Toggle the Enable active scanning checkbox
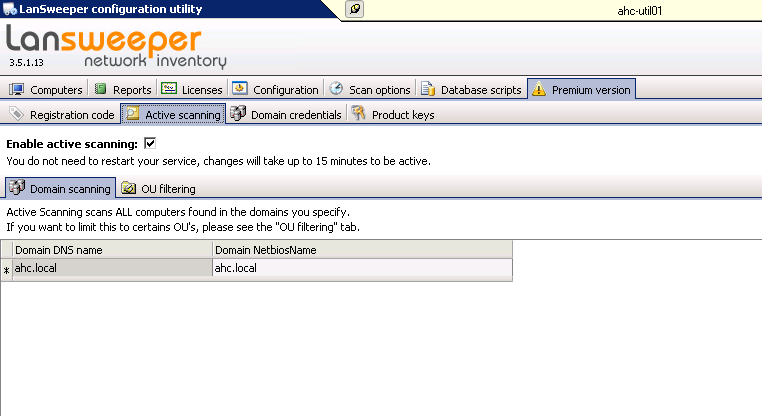762x416 pixels. coord(150,144)
